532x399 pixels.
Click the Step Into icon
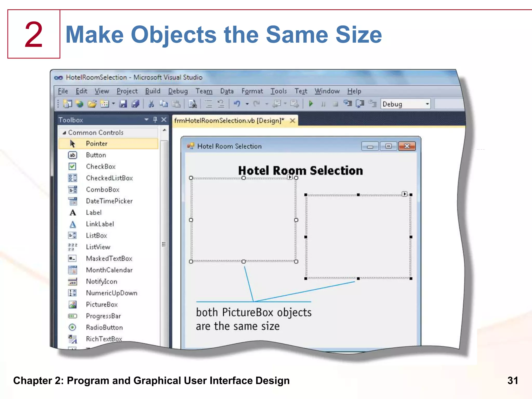tap(348, 104)
